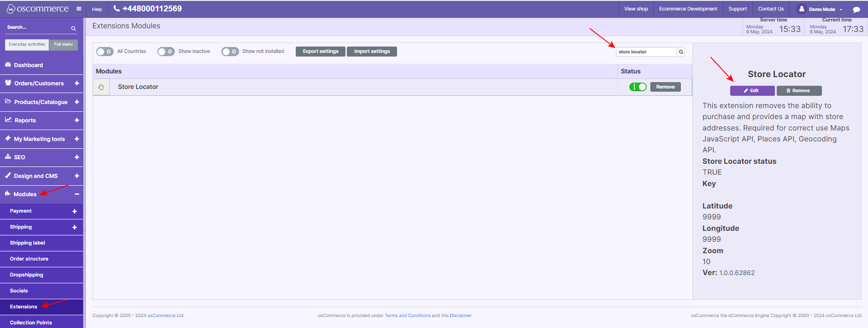The height and width of the screenshot is (328, 868).
Task: Open the Ecommerce Development link
Action: coord(688,9)
